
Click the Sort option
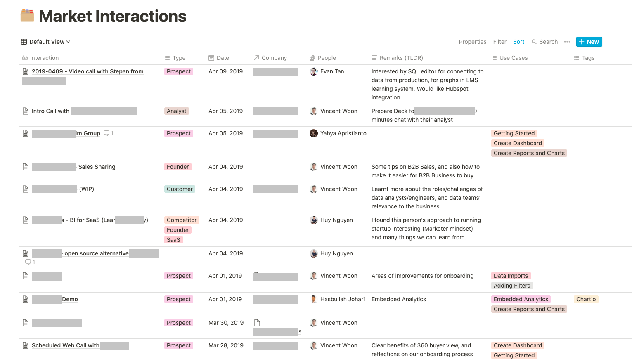518,42
